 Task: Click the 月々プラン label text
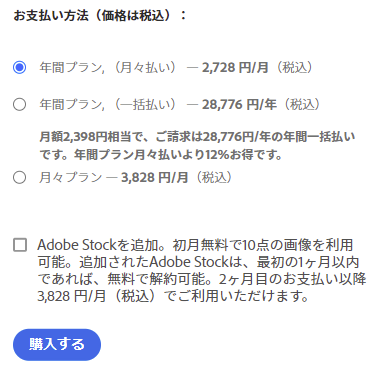(71, 177)
